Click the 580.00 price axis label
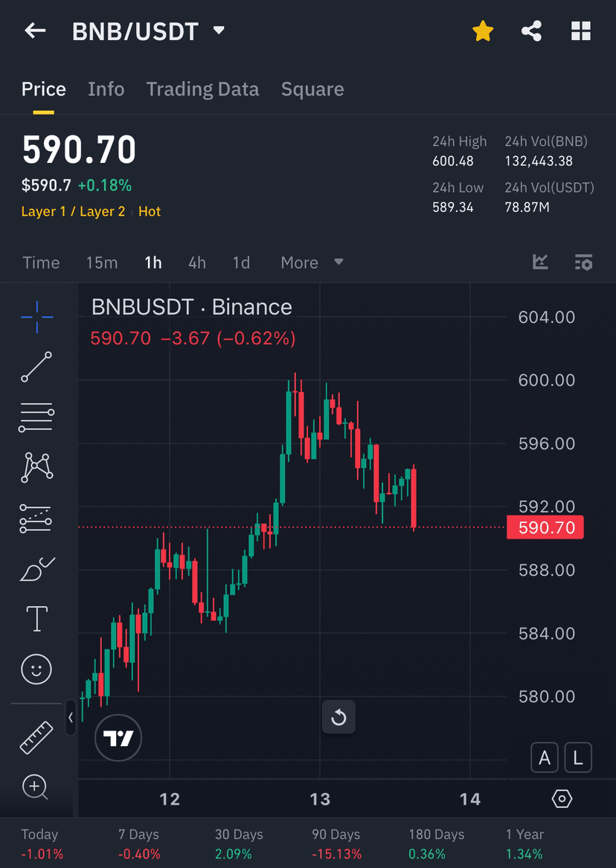This screenshot has width=616, height=868. pos(546,696)
